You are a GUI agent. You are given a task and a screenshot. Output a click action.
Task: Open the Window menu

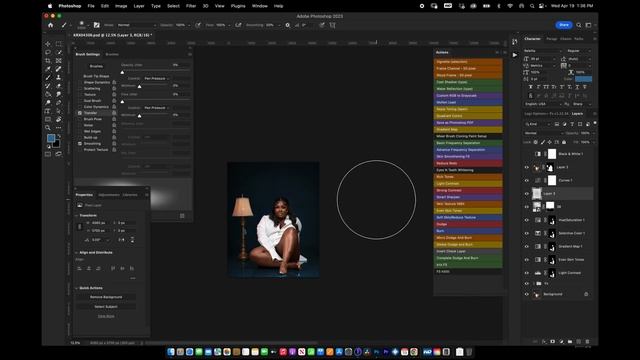point(260,6)
